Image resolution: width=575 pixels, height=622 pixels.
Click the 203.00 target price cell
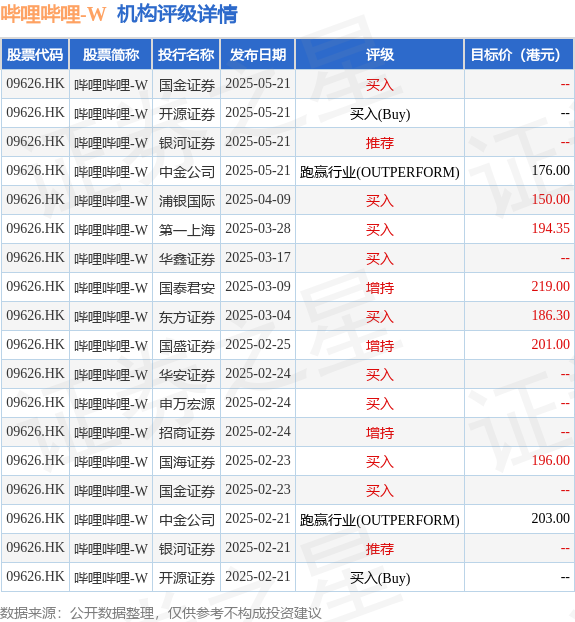[x=550, y=518]
